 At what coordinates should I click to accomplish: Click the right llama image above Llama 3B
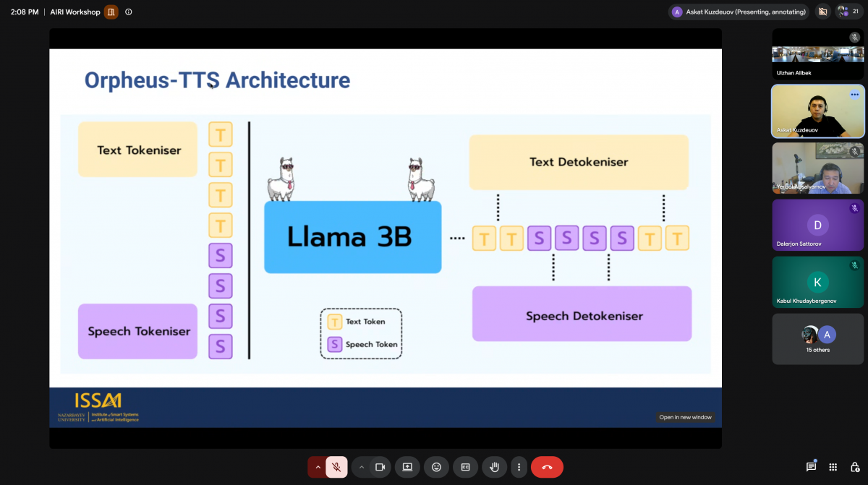420,179
